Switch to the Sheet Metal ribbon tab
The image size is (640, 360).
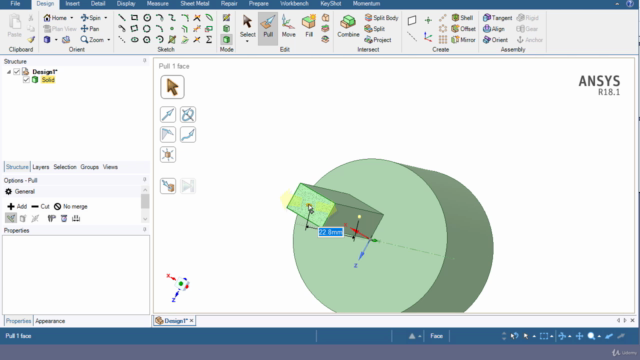[x=195, y=4]
